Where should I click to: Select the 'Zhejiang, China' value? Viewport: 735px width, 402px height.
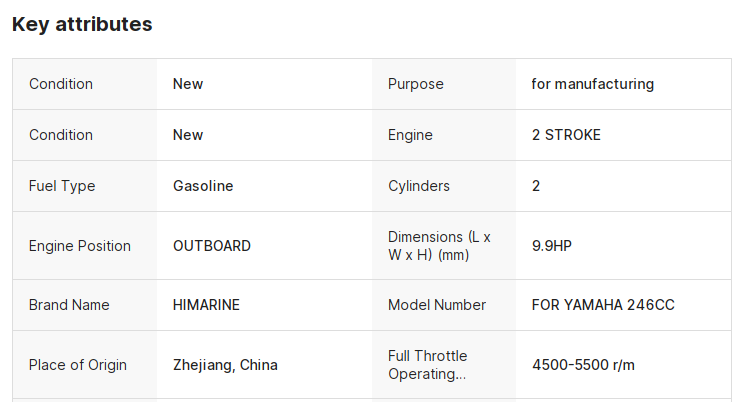point(225,365)
